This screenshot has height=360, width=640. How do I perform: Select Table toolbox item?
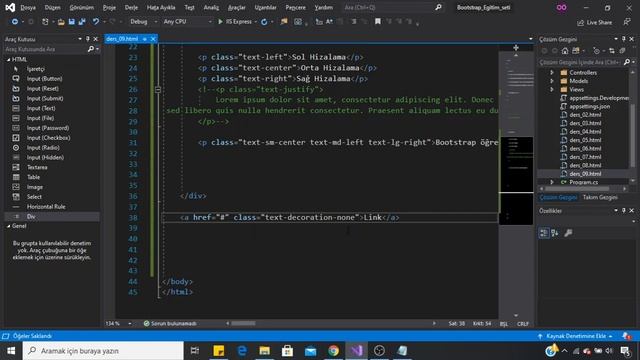point(33,177)
